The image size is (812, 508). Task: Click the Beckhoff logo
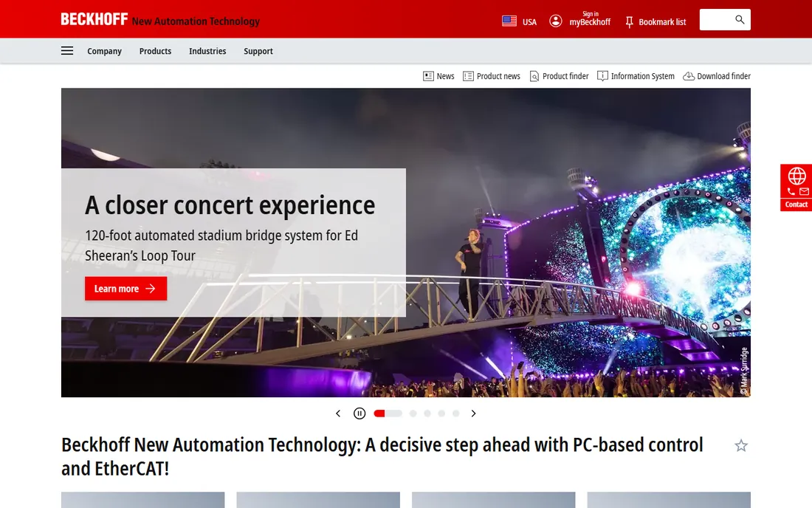pos(94,19)
